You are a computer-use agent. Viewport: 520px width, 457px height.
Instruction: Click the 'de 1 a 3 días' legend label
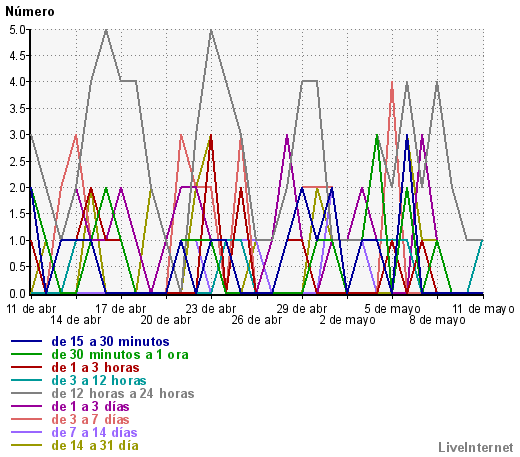(x=90, y=406)
